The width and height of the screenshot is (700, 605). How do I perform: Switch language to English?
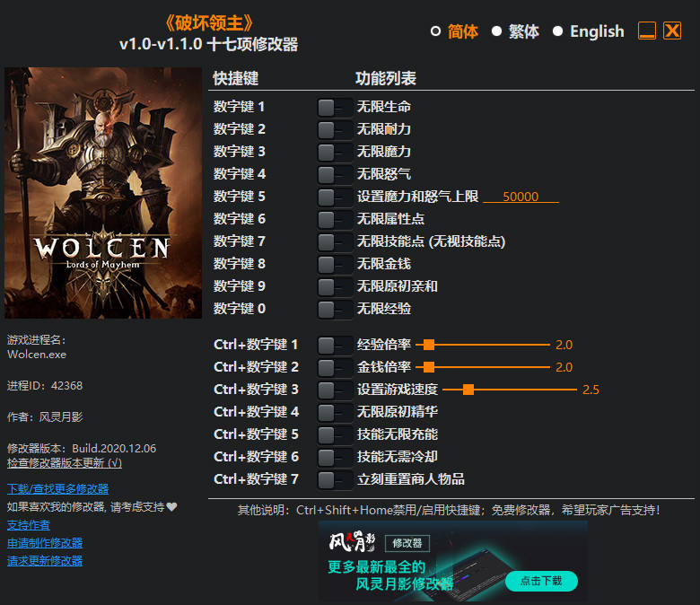coord(557,31)
